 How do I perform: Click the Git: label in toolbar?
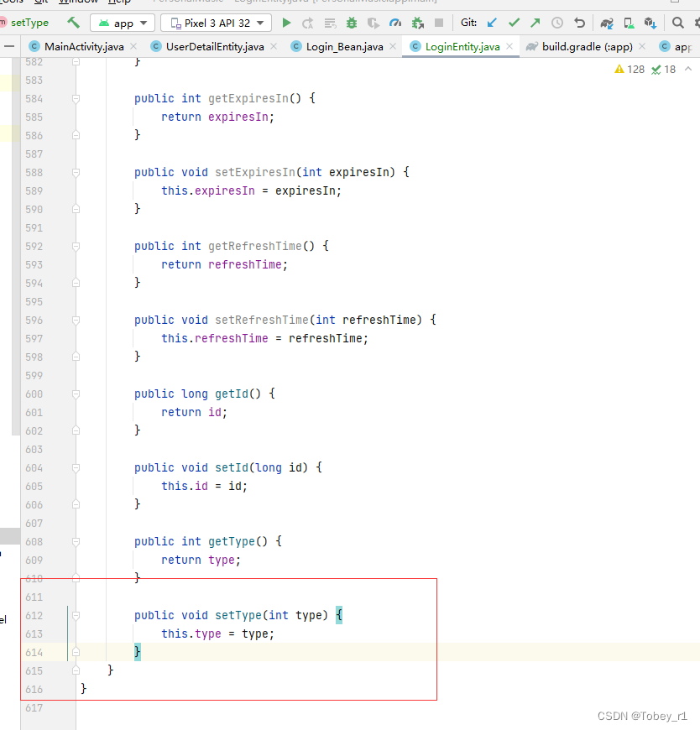coord(468,23)
